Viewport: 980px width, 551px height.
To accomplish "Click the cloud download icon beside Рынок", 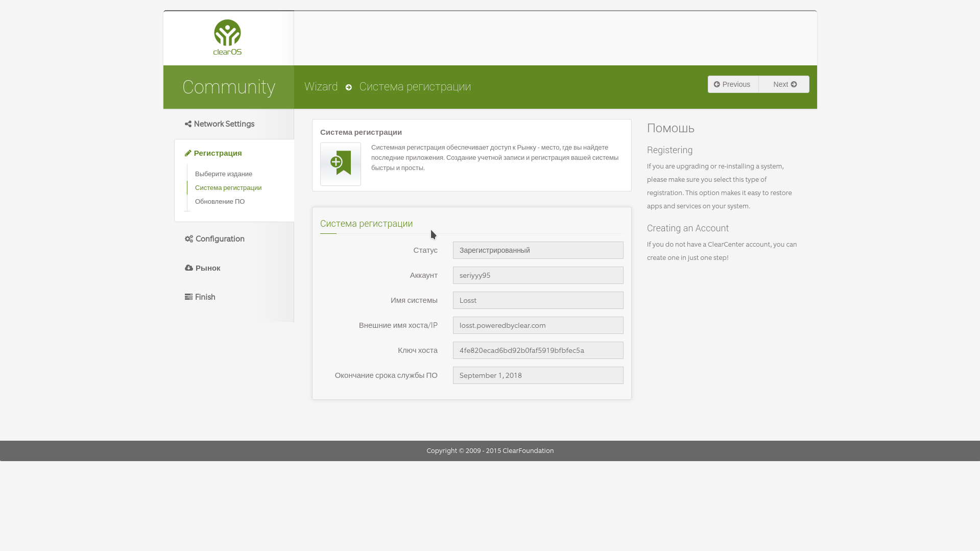I will coord(189,268).
